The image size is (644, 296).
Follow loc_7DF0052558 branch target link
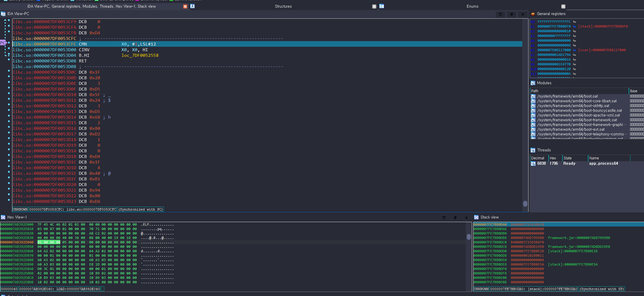point(140,55)
